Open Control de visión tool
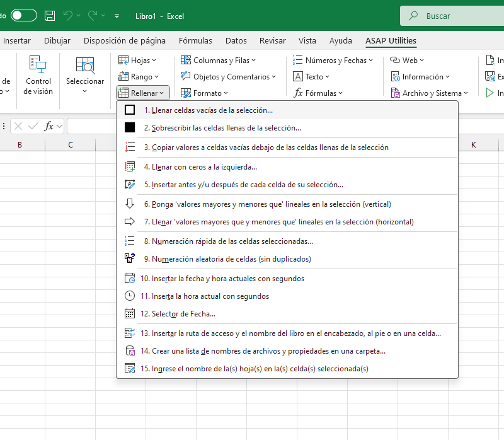The width and height of the screenshot is (504, 440). [38, 76]
